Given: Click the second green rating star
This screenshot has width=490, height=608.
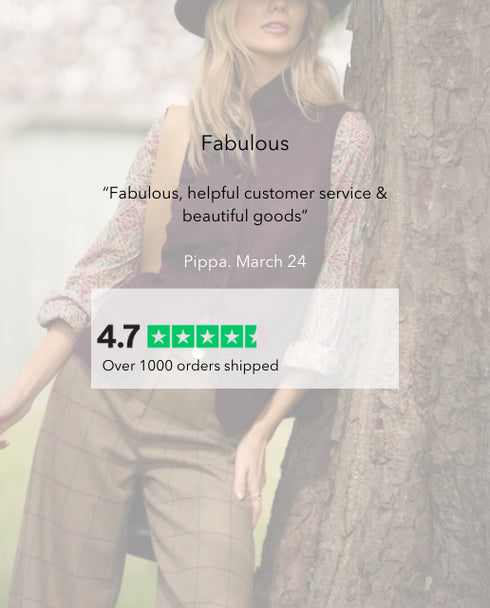Looking at the screenshot, I should (183, 337).
